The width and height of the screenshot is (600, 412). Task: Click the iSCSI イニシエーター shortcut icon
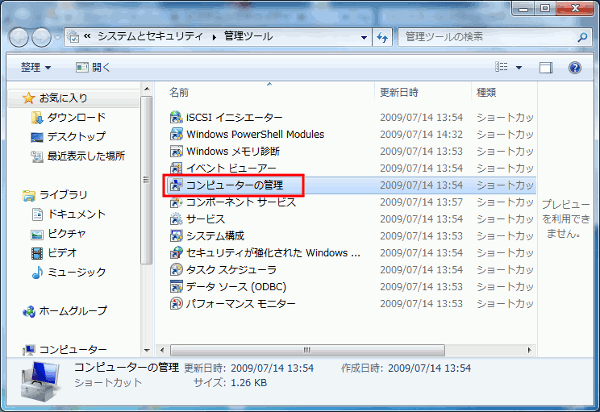click(x=176, y=118)
